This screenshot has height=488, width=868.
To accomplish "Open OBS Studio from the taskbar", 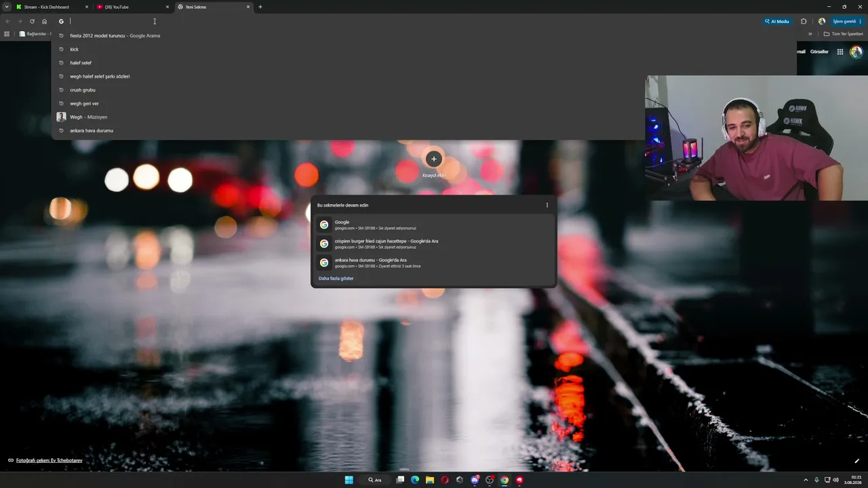I will (490, 480).
